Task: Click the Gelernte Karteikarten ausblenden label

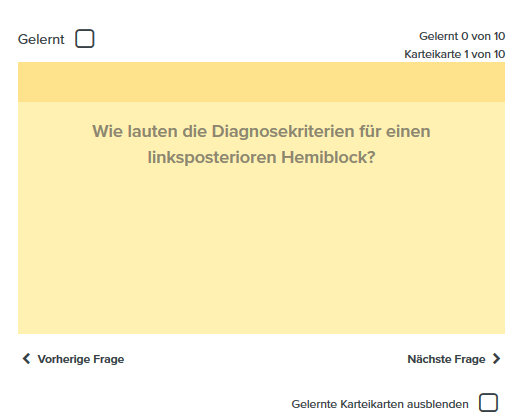Action: pos(380,404)
